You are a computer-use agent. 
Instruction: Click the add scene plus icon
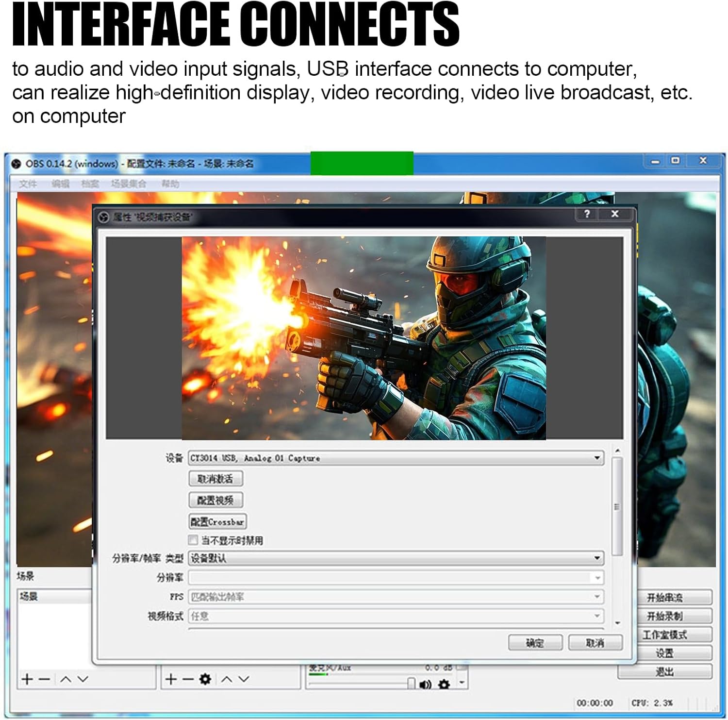point(28,679)
